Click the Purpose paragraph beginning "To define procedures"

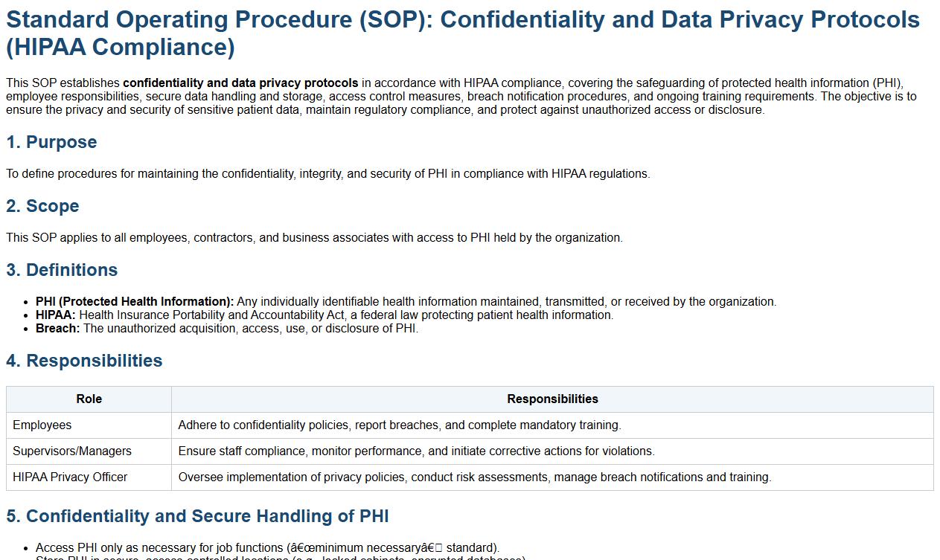click(328, 174)
